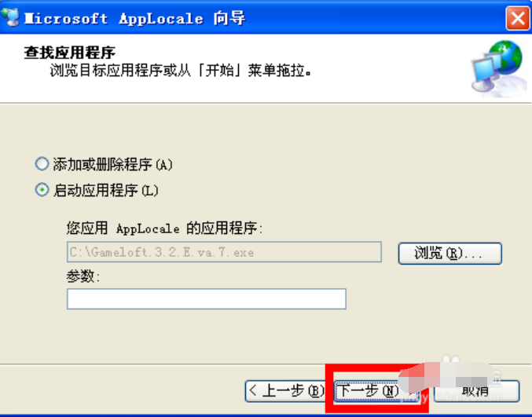The height and width of the screenshot is (417, 532).
Task: Open the 浏览(R)... browse dialog
Action: click(450, 253)
